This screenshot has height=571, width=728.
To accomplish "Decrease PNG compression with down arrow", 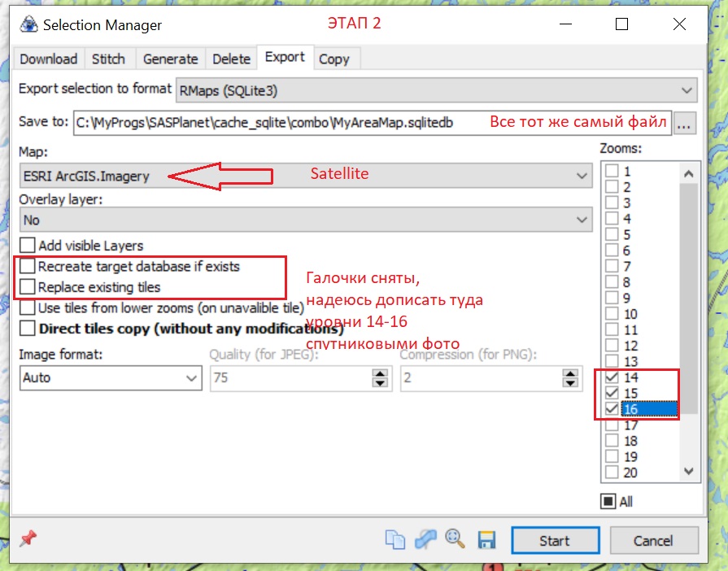I will tap(569, 382).
